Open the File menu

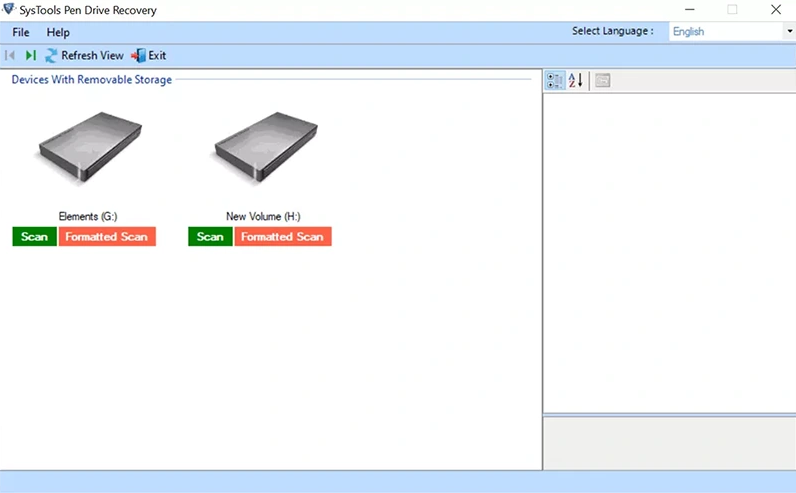[21, 32]
